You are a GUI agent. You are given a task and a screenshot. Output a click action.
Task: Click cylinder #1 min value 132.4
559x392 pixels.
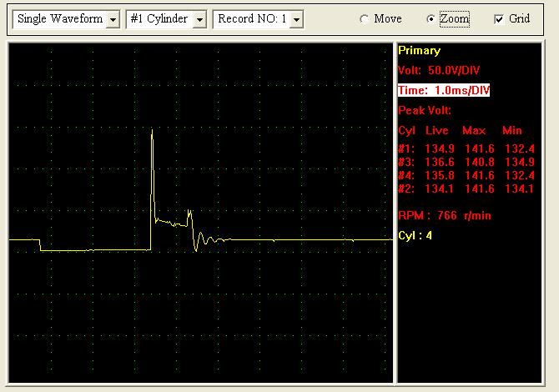point(520,148)
